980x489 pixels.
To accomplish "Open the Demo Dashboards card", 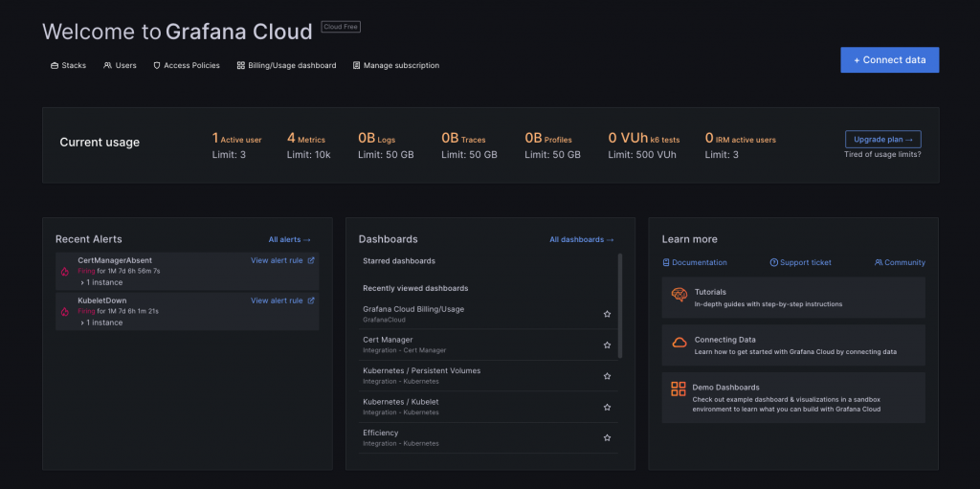I will pos(793,398).
